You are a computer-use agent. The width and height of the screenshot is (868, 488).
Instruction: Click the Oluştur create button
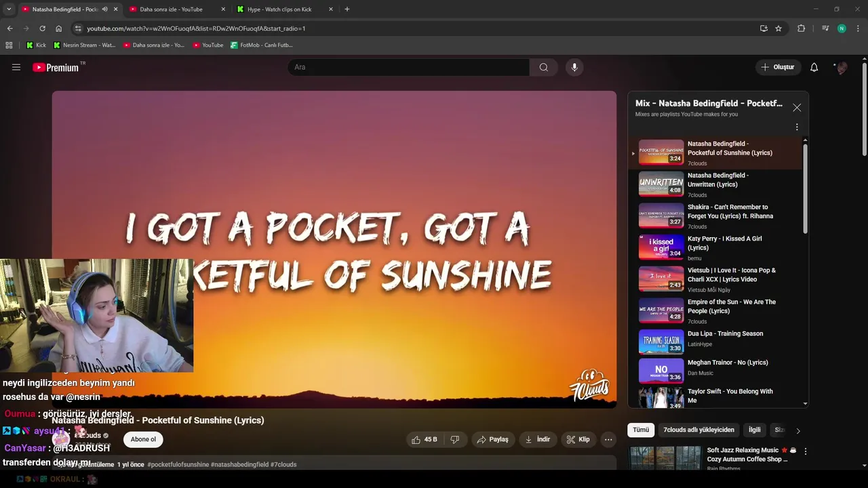pos(778,67)
